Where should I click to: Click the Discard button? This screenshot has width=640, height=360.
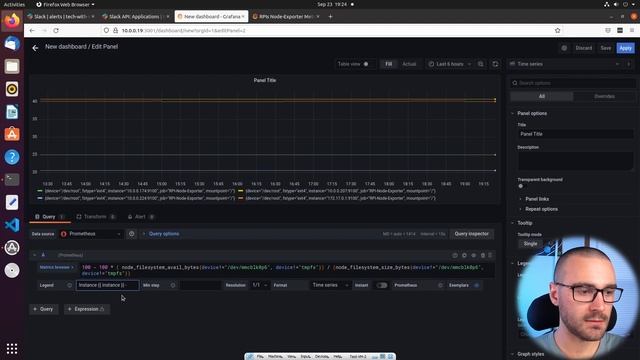click(x=584, y=48)
